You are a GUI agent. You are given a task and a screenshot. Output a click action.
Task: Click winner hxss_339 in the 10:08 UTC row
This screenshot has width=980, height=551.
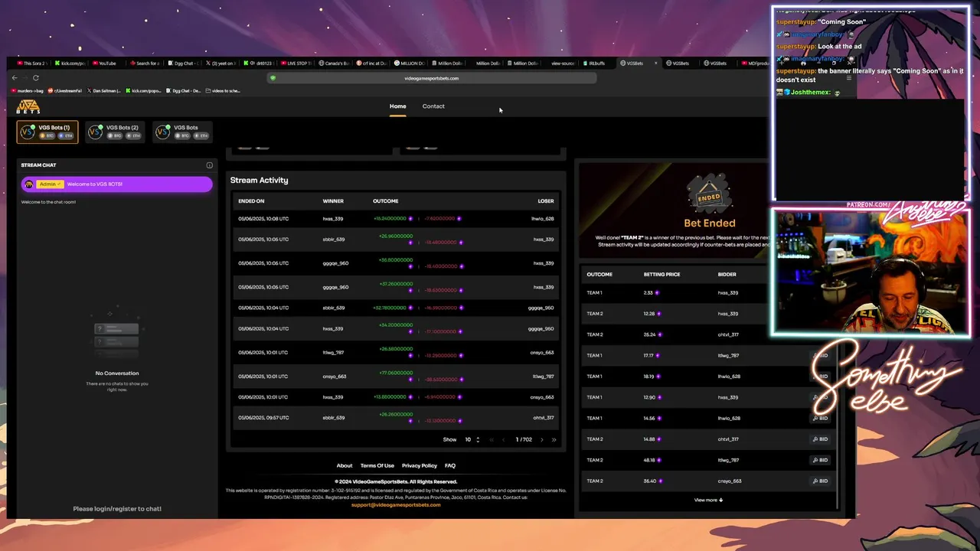(333, 219)
